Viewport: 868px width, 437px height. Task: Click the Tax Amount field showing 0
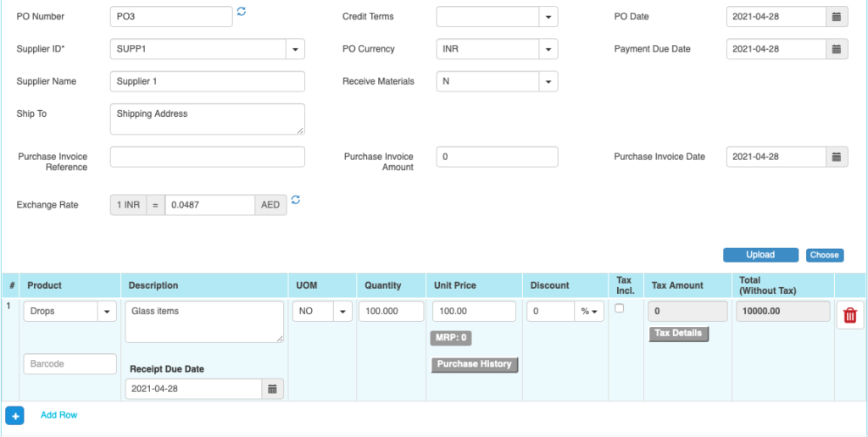pos(687,312)
